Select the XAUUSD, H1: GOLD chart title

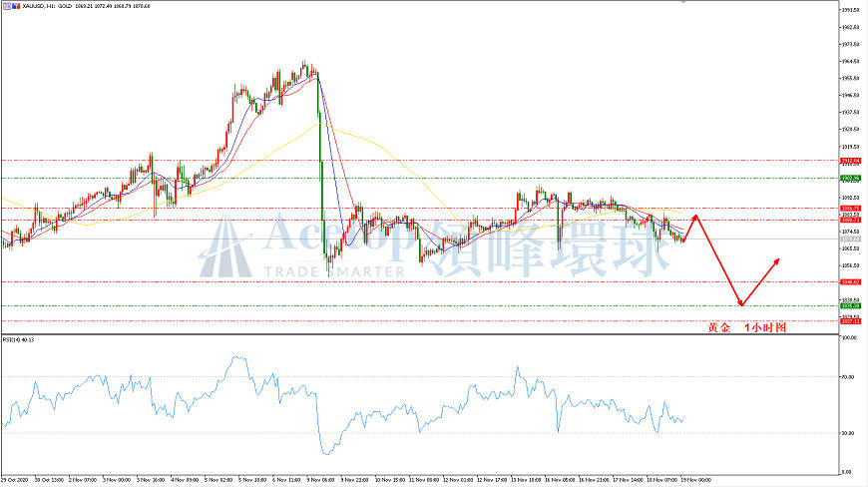pos(48,6)
